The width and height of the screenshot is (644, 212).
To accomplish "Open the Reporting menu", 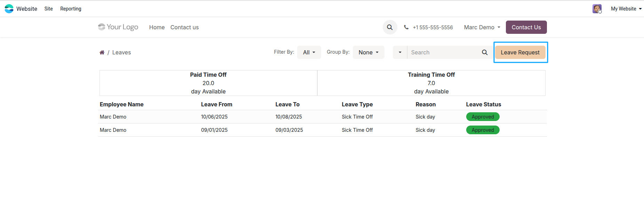I will (71, 9).
